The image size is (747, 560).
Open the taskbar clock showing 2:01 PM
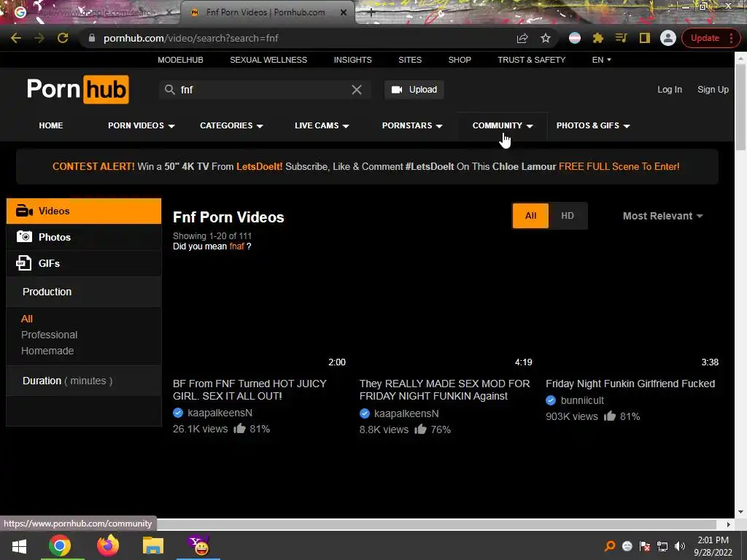713,546
